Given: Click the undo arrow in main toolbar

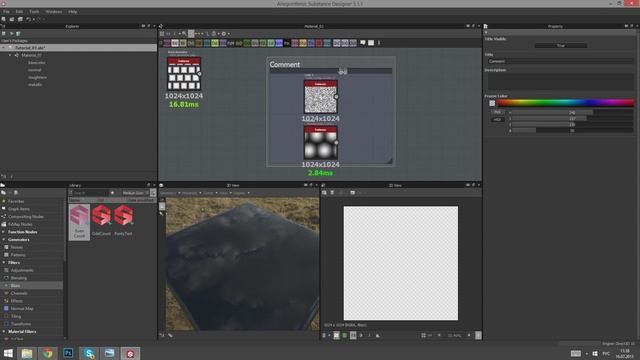Looking at the screenshot, I should click(28, 19).
